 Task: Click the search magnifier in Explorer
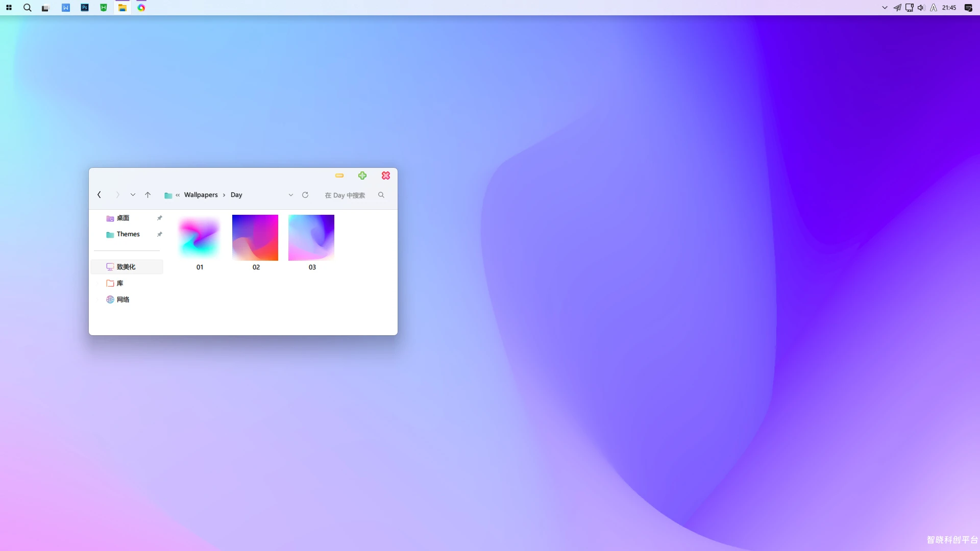point(381,195)
